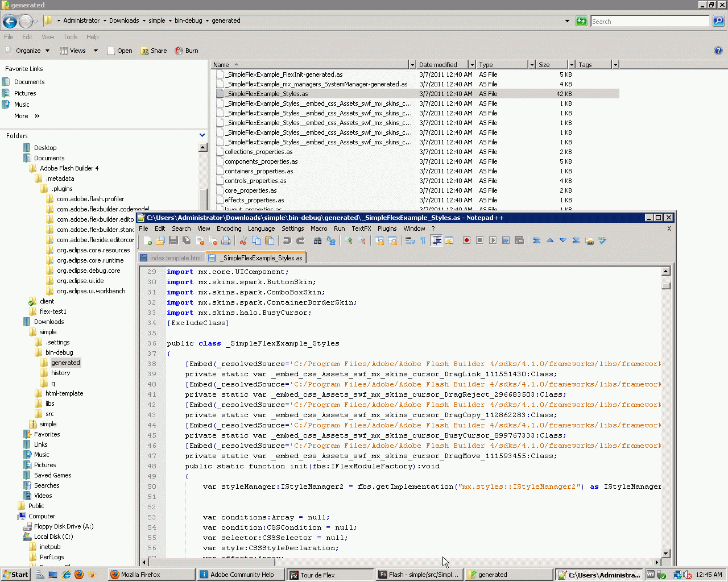728x582 pixels.
Task: Click the Cut scissors icon
Action: (243, 241)
